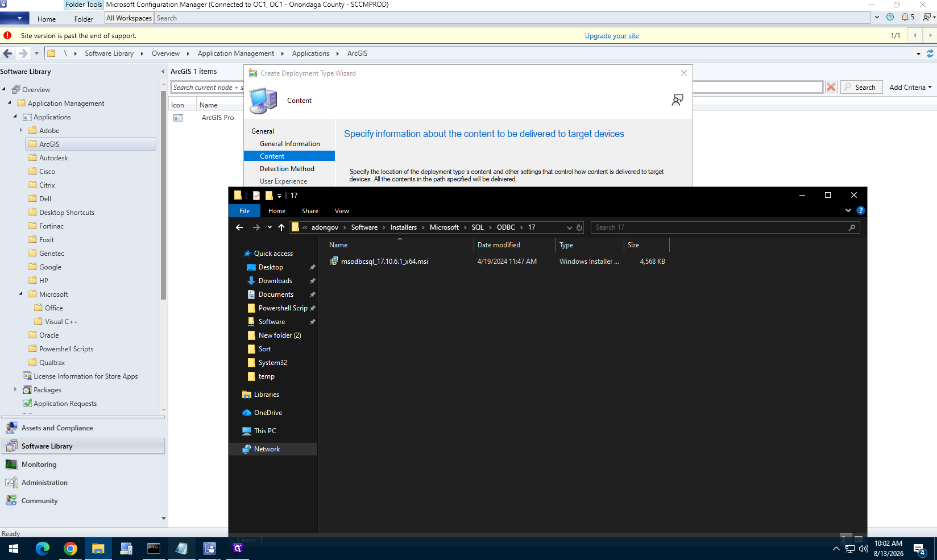Collapse the Application Management node
937x560 pixels.
pos(10,103)
